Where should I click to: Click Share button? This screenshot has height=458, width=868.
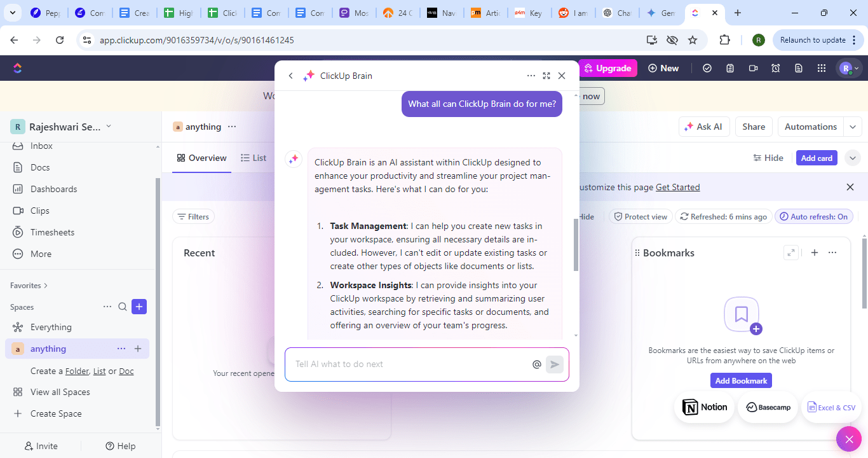pos(754,127)
